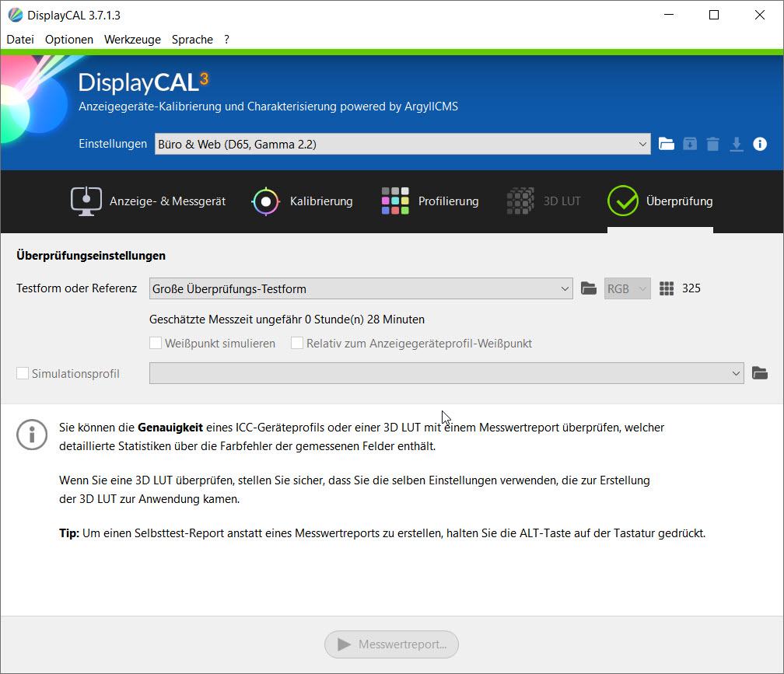
Task: Switch to the 3D LUT tab
Action: (x=562, y=201)
